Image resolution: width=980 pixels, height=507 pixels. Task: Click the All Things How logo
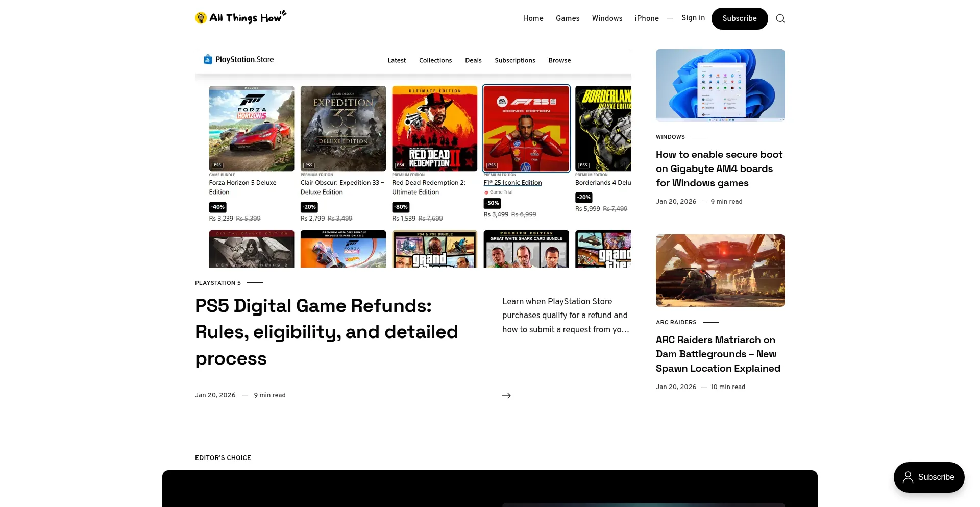point(240,17)
